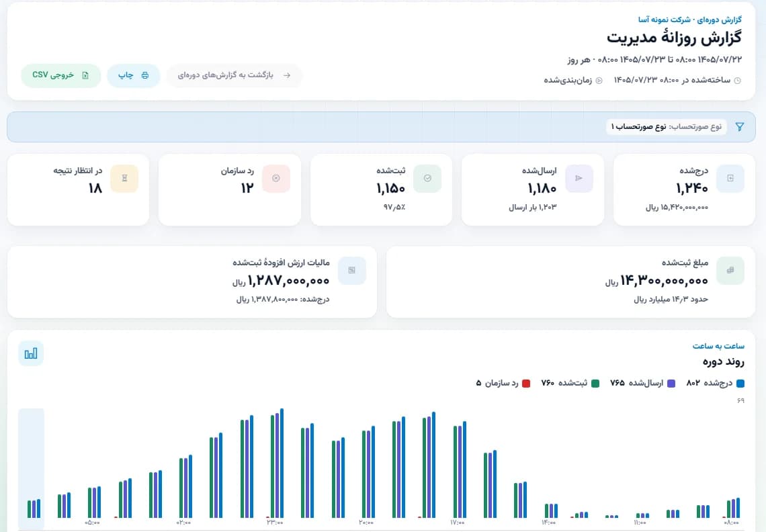
Task: Click the organization rejected (رد سازمان) icon
Action: pyautogui.click(x=276, y=178)
